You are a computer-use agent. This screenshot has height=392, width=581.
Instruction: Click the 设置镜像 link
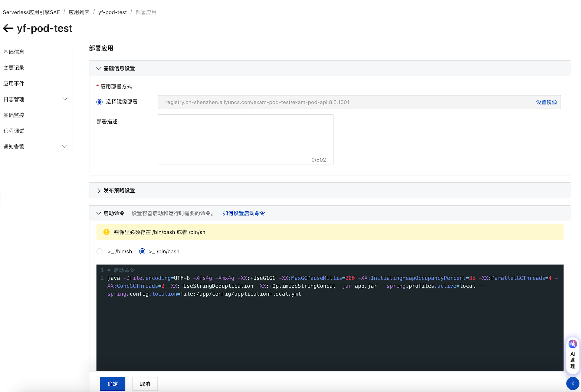(x=546, y=102)
